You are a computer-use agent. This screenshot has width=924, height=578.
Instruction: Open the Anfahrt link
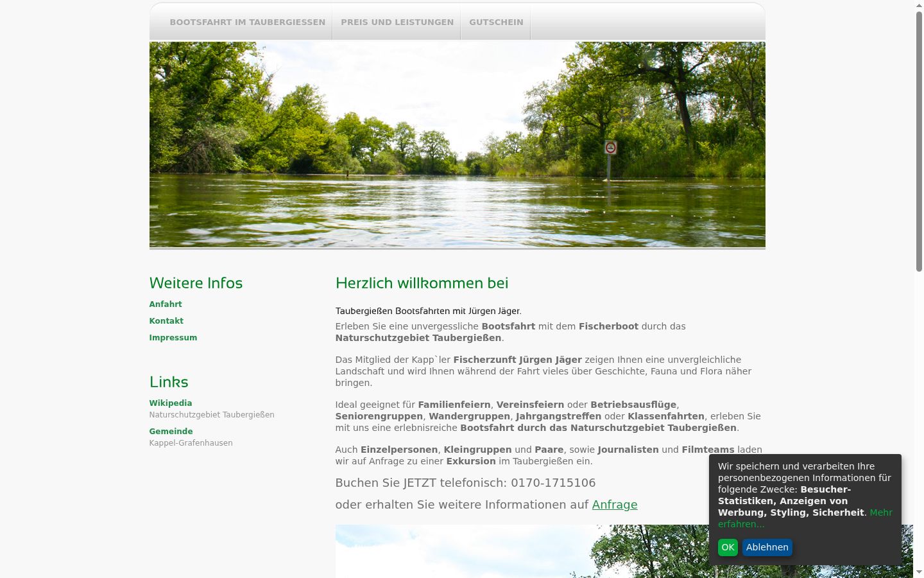click(166, 304)
